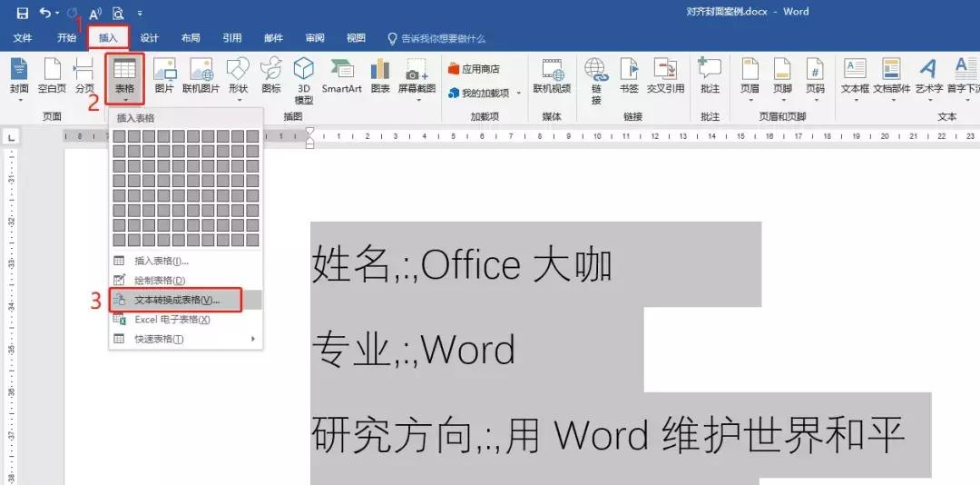Click the 图标 icons button
The image size is (980, 485).
point(271,76)
